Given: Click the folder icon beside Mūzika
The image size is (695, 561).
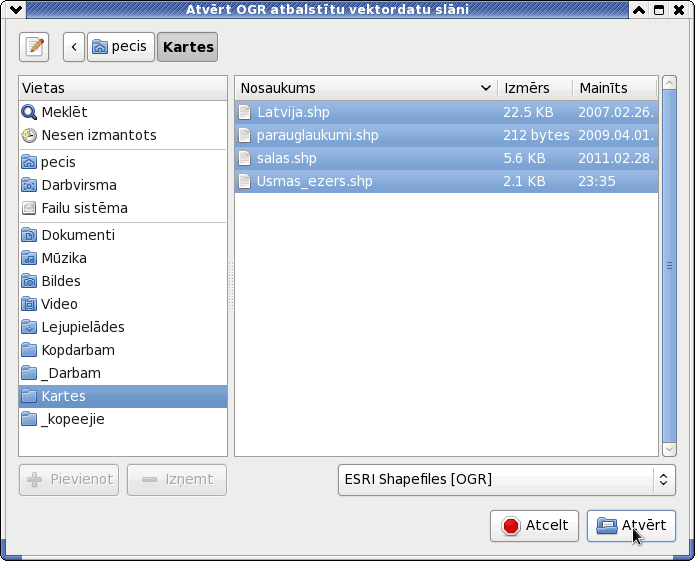Looking at the screenshot, I should pyautogui.click(x=29, y=258).
